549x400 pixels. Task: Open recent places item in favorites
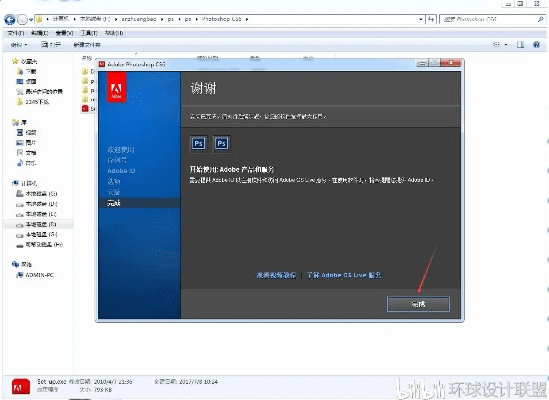[x=40, y=91]
